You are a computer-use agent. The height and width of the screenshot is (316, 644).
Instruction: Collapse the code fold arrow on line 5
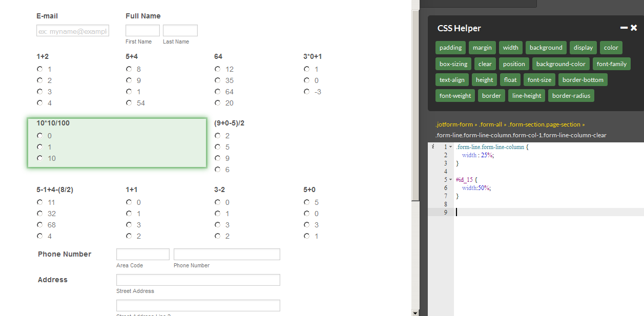pyautogui.click(x=450, y=180)
